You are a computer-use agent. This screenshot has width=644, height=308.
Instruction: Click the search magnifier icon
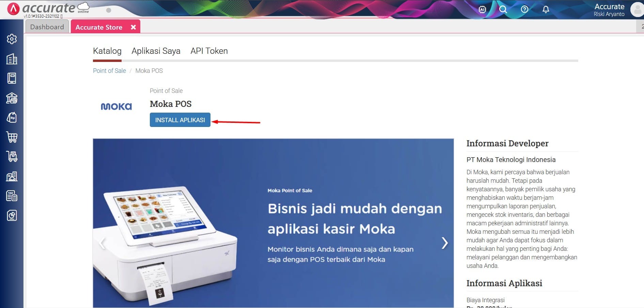(x=503, y=10)
